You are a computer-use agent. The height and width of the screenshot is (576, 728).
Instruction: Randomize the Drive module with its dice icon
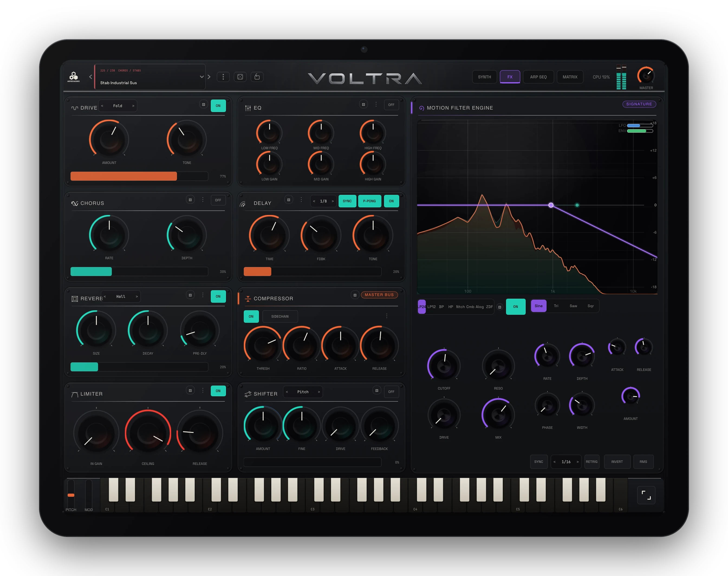(x=204, y=105)
